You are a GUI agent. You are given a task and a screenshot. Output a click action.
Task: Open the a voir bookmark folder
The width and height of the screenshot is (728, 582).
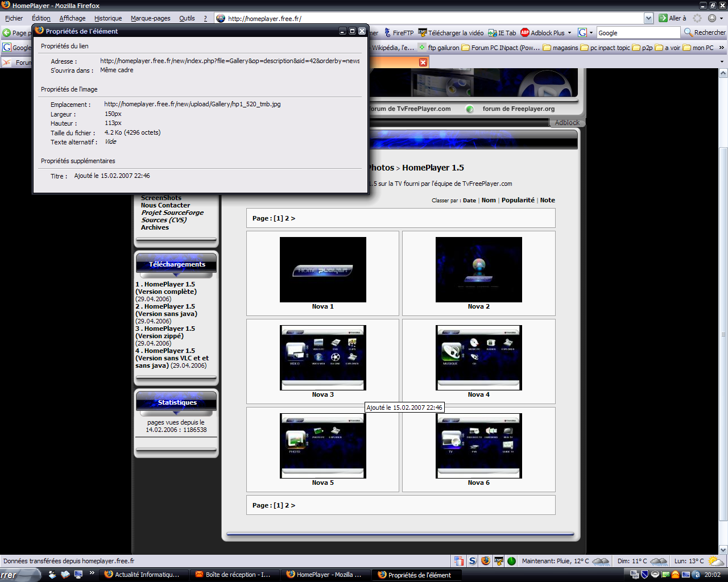click(668, 48)
